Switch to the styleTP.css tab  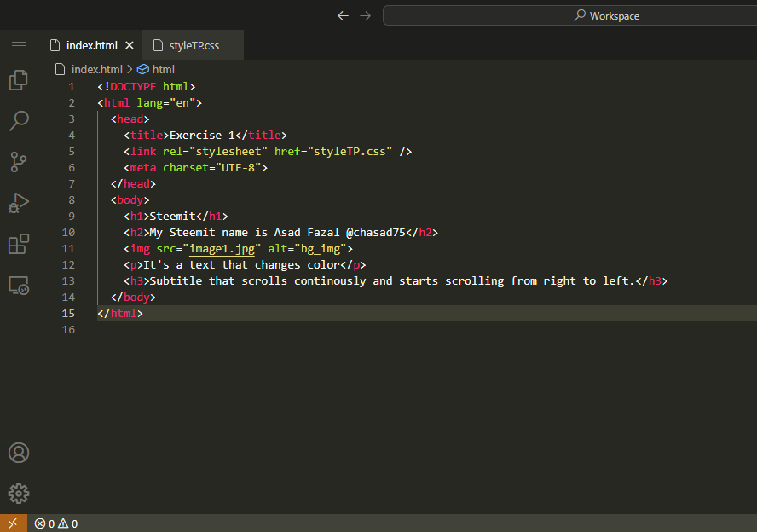[x=194, y=45]
